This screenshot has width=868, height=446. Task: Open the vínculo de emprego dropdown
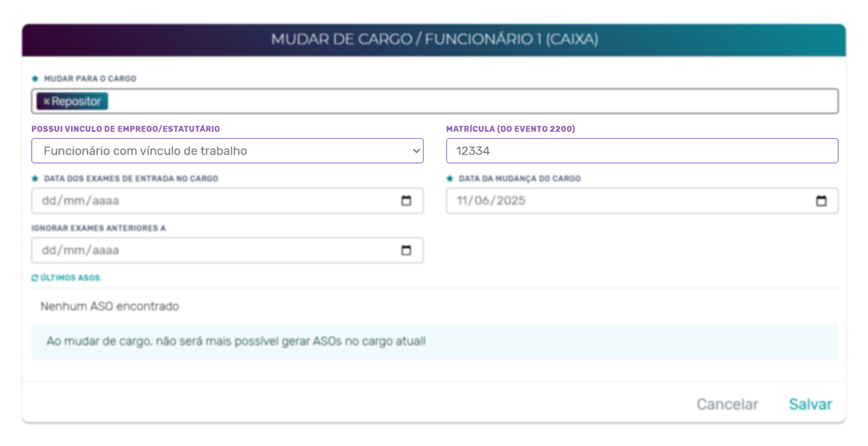pyautogui.click(x=227, y=151)
